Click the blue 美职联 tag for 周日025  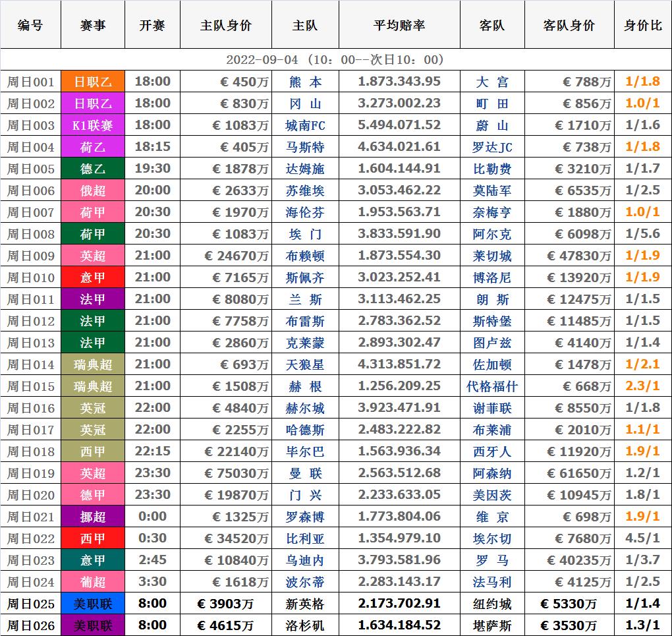93,604
